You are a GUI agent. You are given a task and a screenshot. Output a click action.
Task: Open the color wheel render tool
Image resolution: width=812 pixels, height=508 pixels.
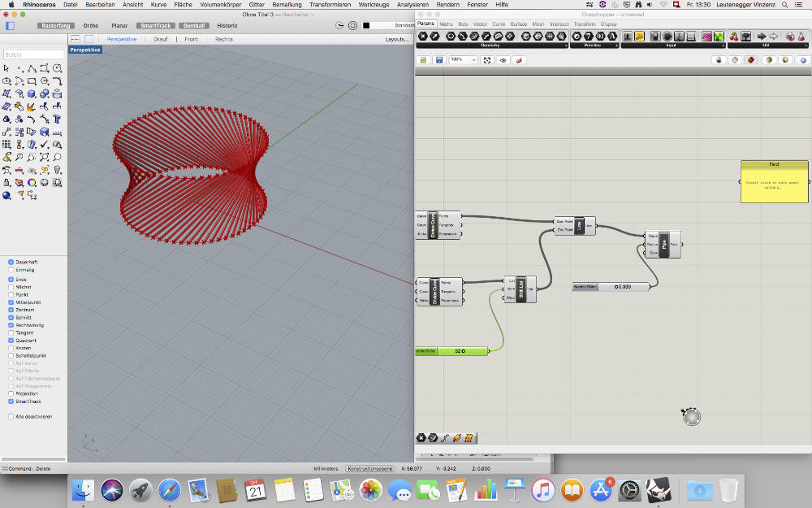tap(32, 182)
